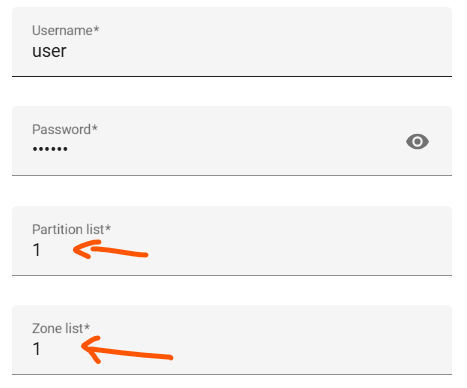Activate the Zone list input field
Image resolution: width=467 pixels, height=388 pixels.
coord(232,340)
